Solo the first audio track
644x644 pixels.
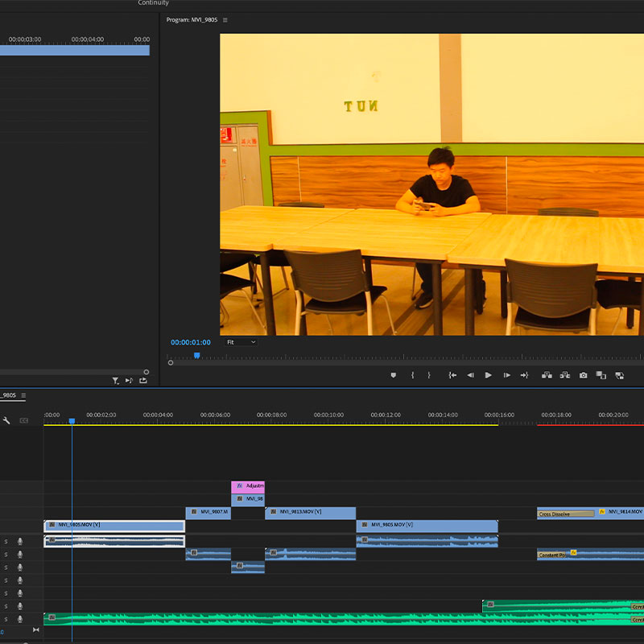click(6, 542)
